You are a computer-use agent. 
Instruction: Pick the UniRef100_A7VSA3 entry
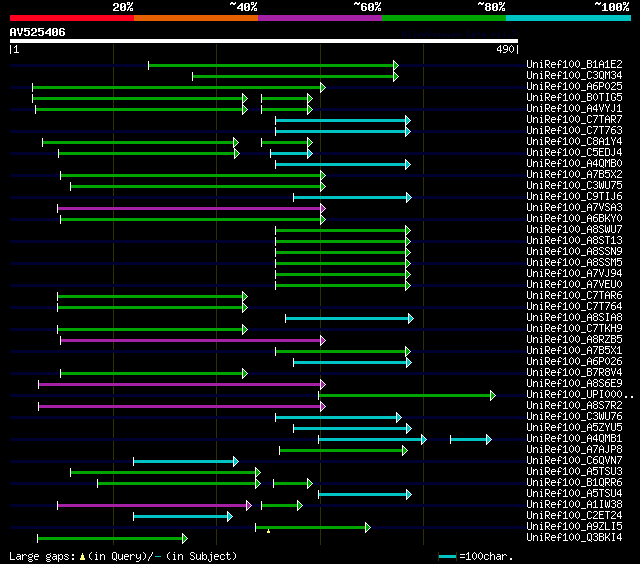tap(574, 208)
